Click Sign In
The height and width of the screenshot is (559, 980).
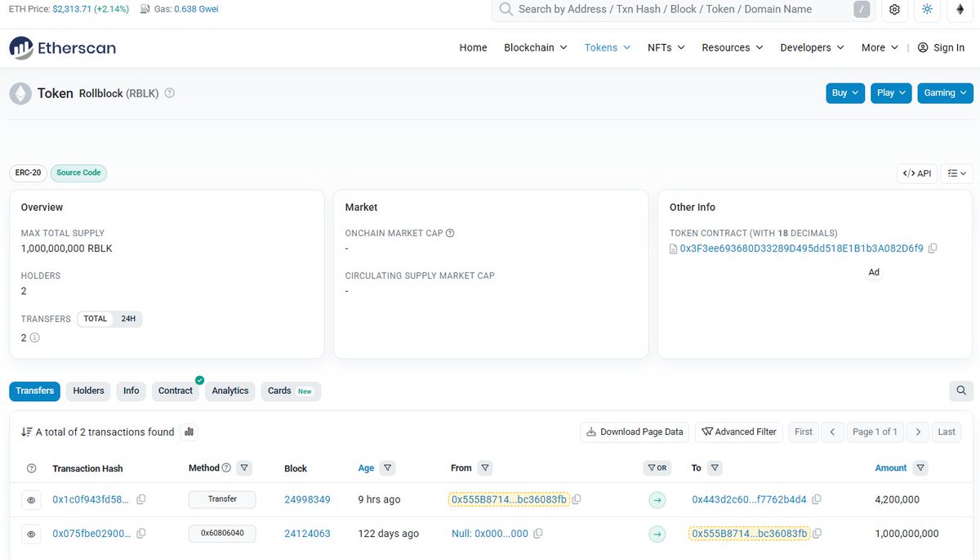click(941, 47)
